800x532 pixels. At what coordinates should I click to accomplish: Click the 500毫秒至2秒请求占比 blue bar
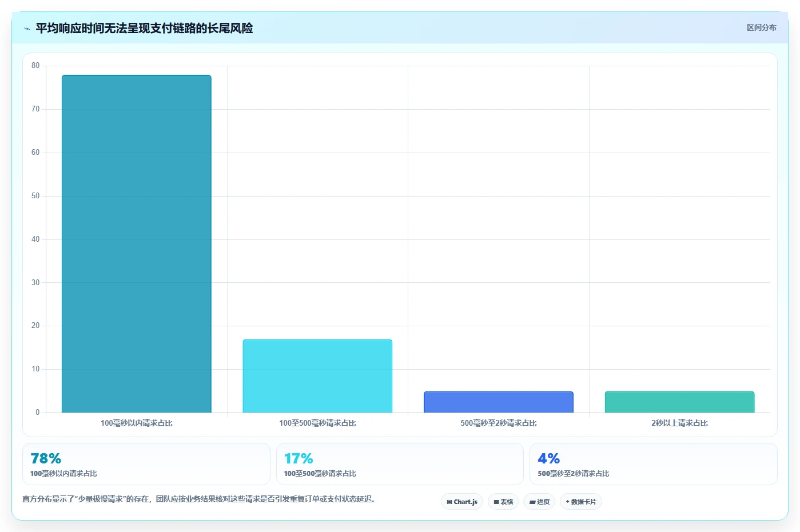click(498, 402)
